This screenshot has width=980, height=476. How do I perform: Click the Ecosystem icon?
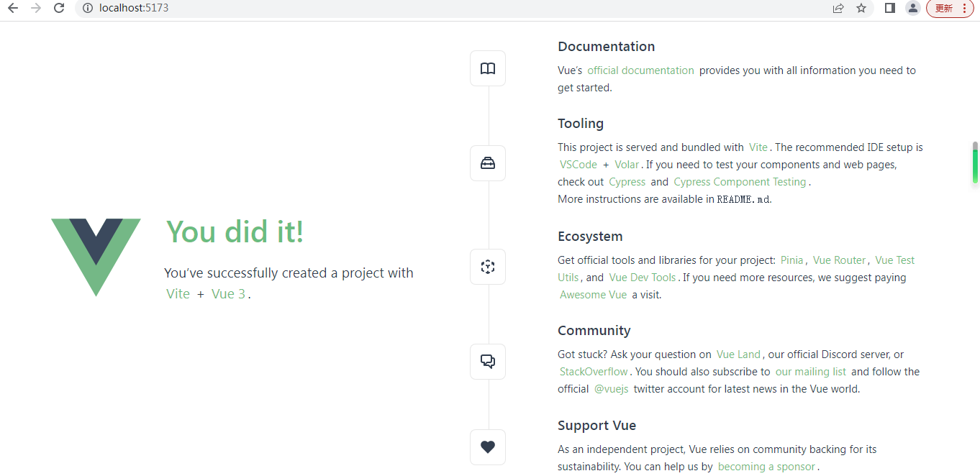[488, 267]
